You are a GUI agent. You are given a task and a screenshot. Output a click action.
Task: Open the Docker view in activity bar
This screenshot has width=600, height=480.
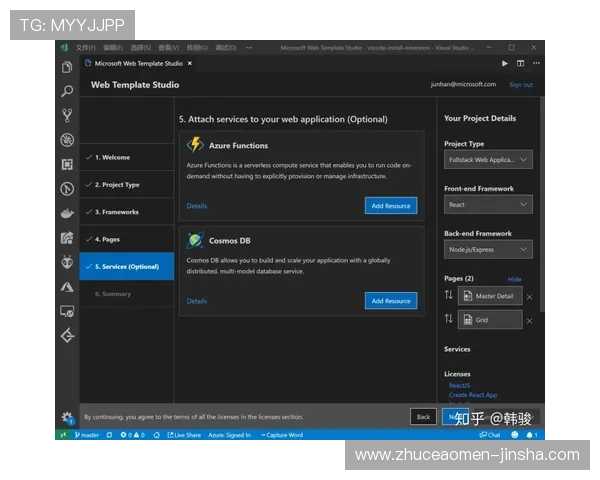click(x=67, y=213)
